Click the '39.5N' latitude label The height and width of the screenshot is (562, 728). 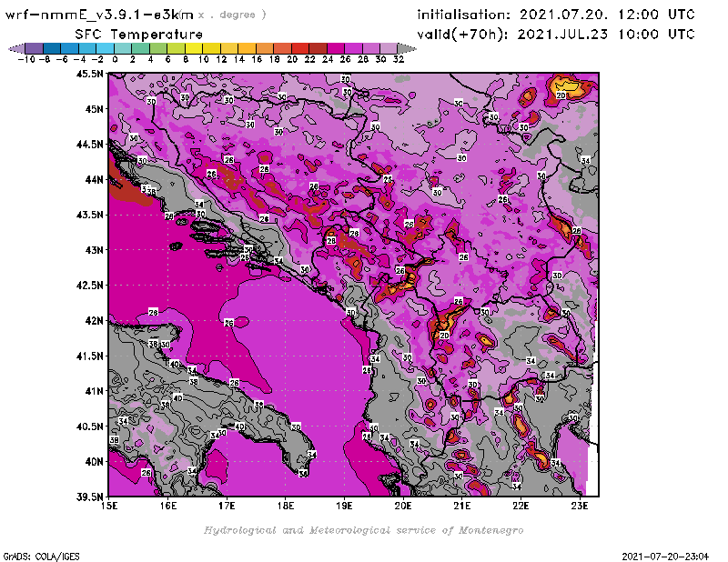(90, 497)
